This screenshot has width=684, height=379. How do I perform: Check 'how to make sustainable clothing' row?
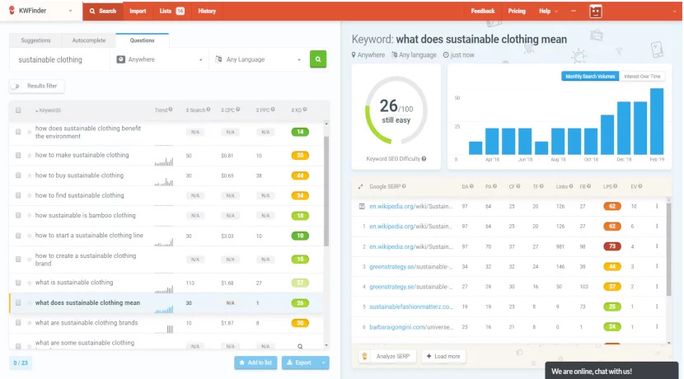18,155
